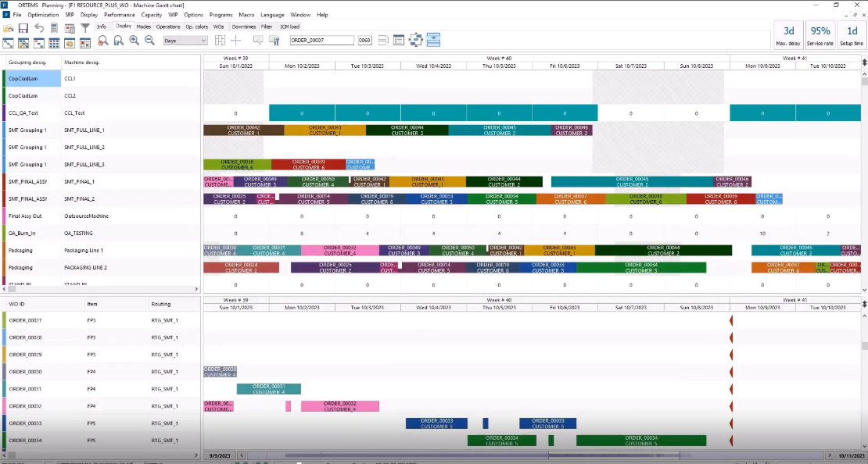Click the Save floppy disk icon

pyautogui.click(x=23, y=27)
